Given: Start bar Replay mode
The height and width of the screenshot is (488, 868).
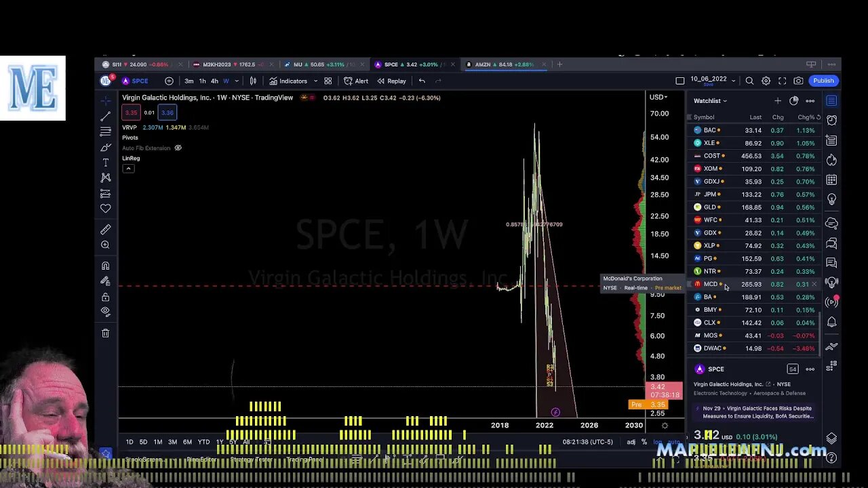Looking at the screenshot, I should (x=391, y=81).
